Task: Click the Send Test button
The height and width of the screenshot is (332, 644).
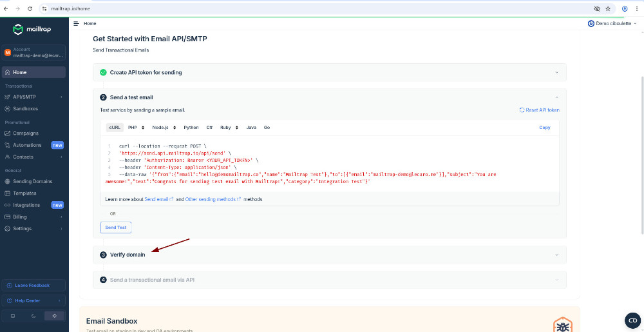Action: pyautogui.click(x=116, y=227)
